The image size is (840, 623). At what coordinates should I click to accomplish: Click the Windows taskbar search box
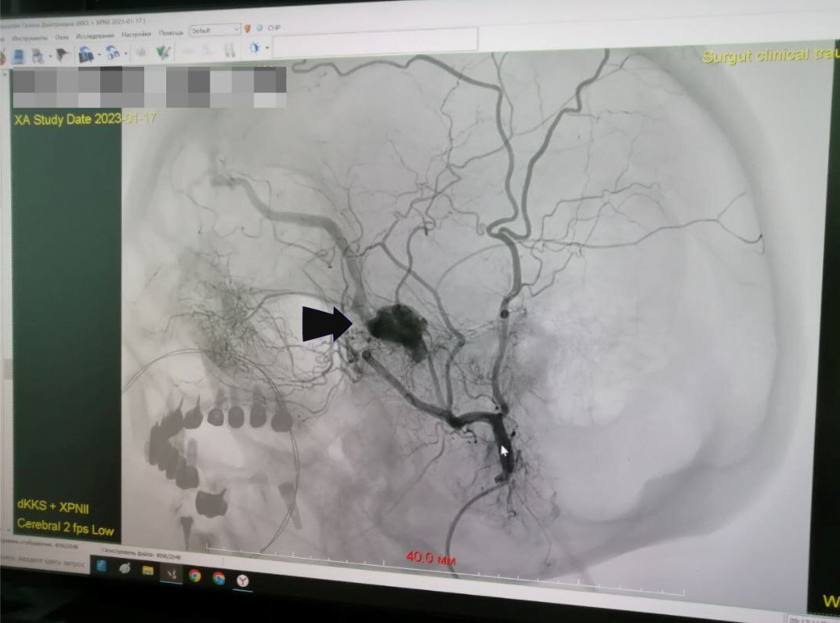[x=43, y=562]
